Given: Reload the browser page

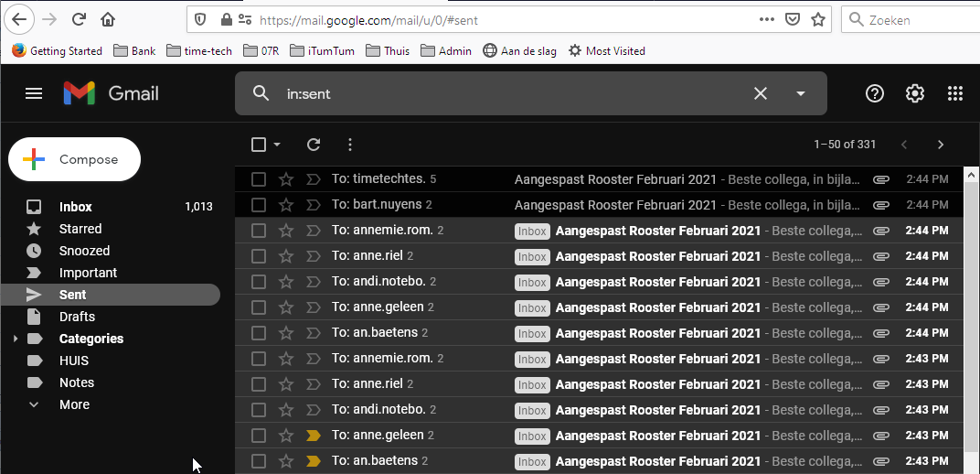Looking at the screenshot, I should click(79, 19).
